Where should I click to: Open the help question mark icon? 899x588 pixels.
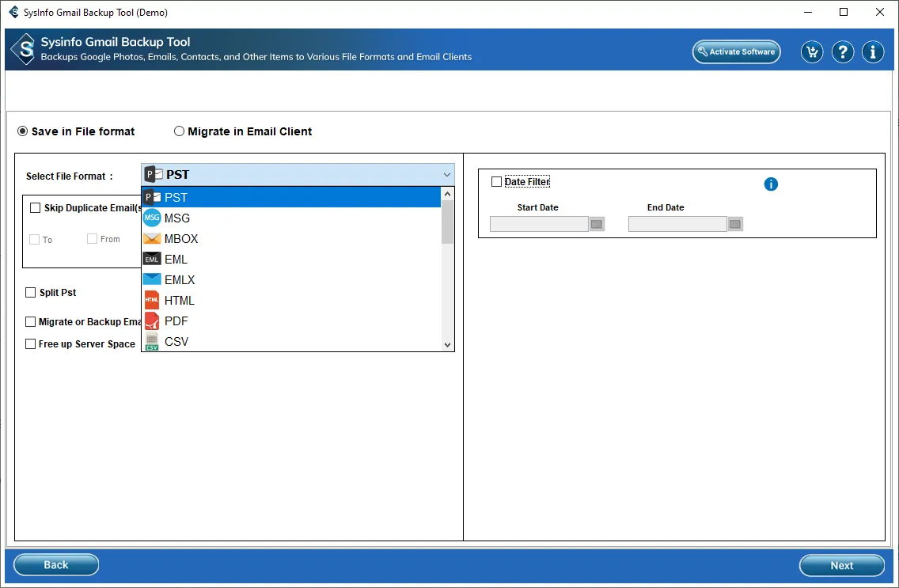click(x=843, y=52)
